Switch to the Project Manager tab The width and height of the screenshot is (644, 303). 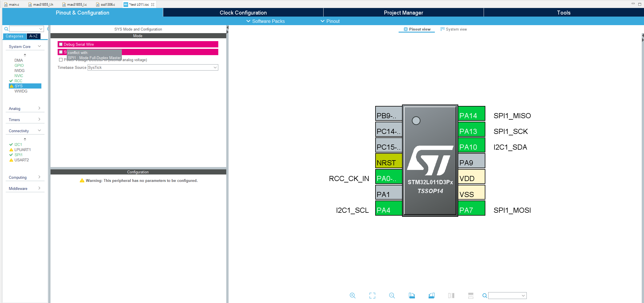point(403,13)
